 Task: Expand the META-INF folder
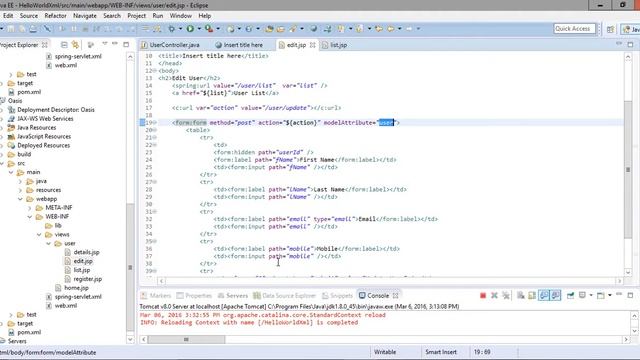tap(29, 208)
